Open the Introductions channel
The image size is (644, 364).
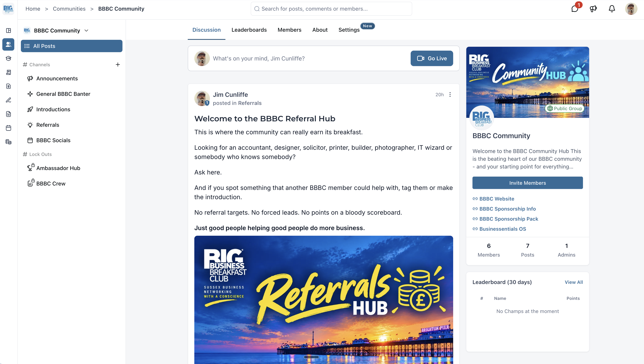[x=53, y=110]
